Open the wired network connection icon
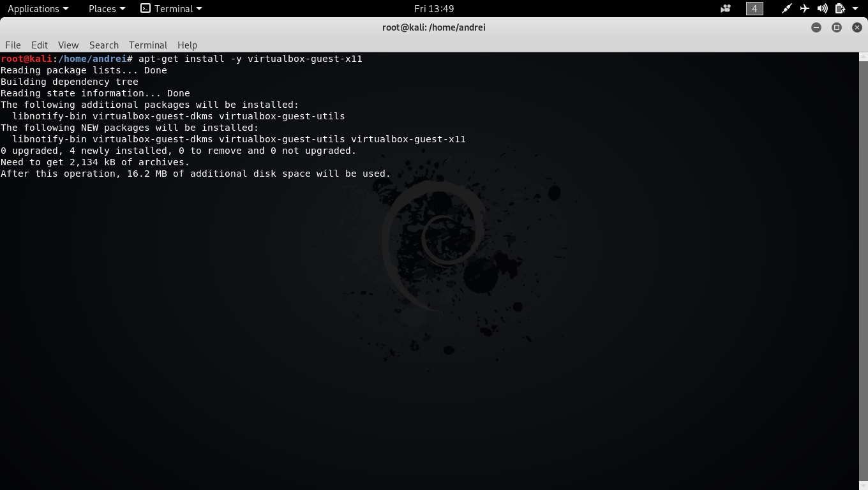Screen dimensions: 868x490 [x=787, y=8]
